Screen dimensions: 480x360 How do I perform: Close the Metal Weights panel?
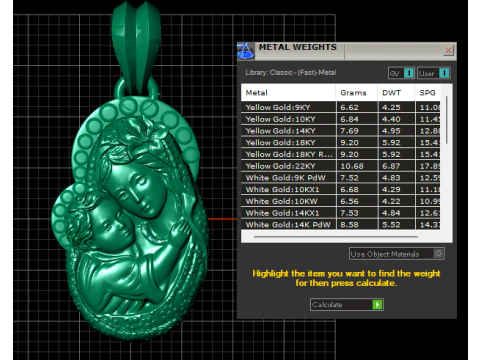click(x=448, y=50)
